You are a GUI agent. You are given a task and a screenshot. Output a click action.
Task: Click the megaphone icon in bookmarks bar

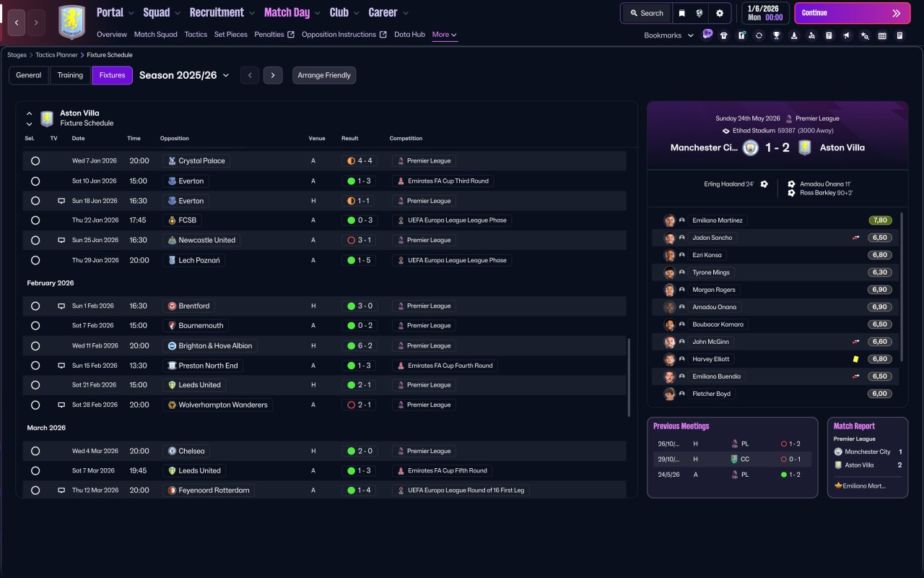pyautogui.click(x=847, y=35)
